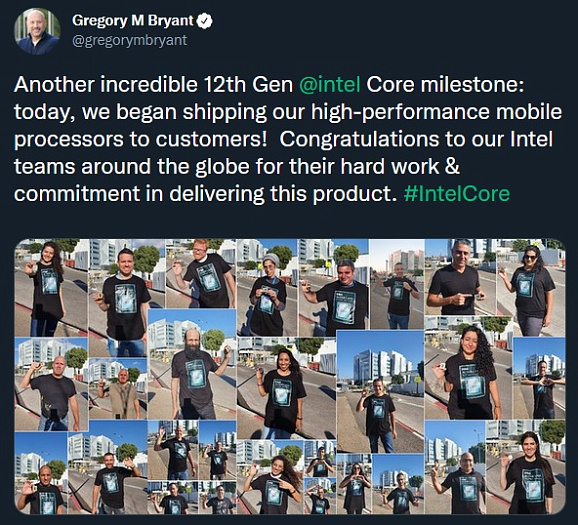Follow the #IntelCore hashtag
Screen dimensions: 578x525
coord(457,194)
